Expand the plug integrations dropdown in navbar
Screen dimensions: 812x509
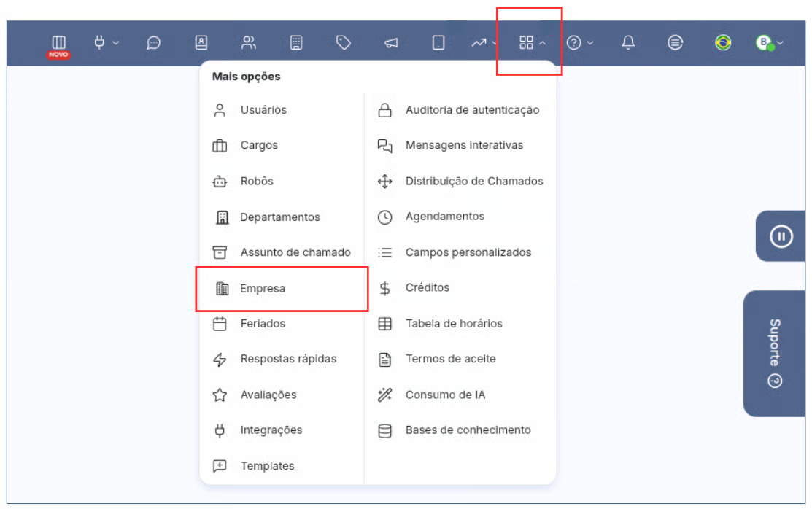click(106, 43)
